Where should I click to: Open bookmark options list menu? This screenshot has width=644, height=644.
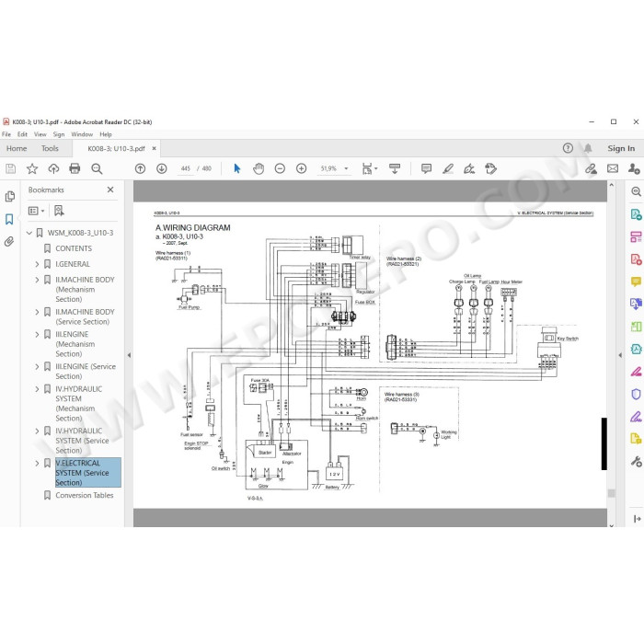point(36,211)
